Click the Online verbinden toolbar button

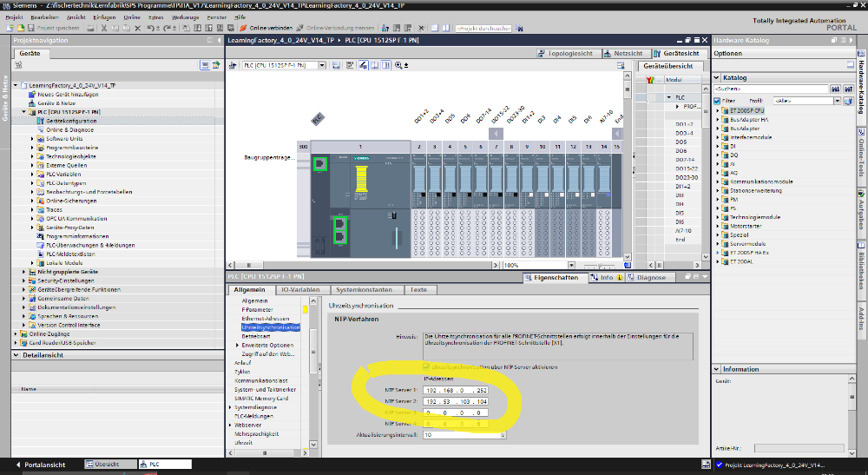click(x=266, y=28)
